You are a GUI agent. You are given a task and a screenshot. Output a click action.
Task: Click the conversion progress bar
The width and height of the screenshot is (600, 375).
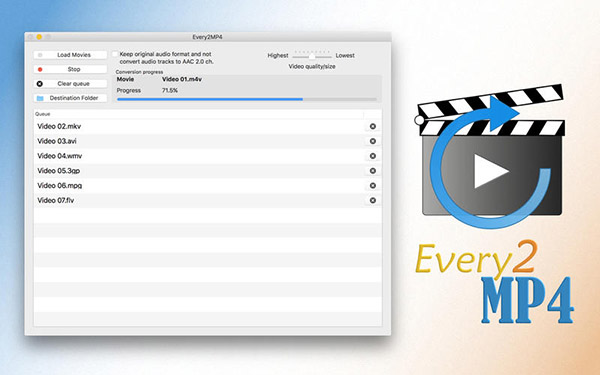tap(247, 99)
